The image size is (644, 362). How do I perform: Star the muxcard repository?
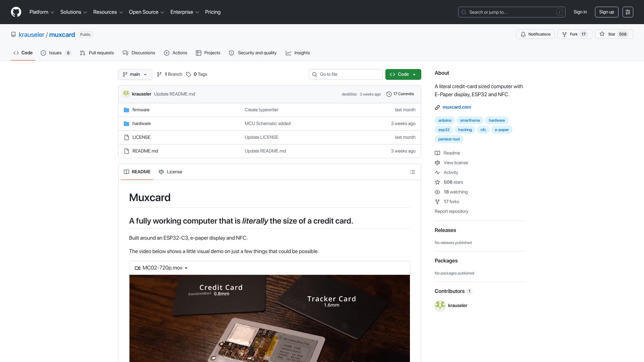pos(614,34)
